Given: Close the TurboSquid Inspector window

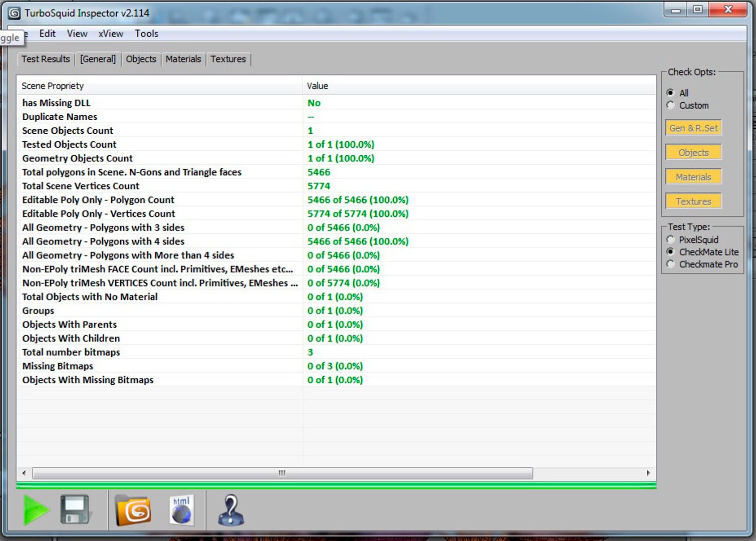Looking at the screenshot, I should (728, 10).
